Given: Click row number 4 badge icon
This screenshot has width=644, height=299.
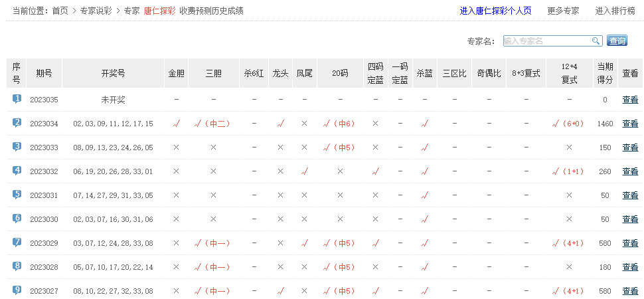Looking at the screenshot, I should 17,171.
